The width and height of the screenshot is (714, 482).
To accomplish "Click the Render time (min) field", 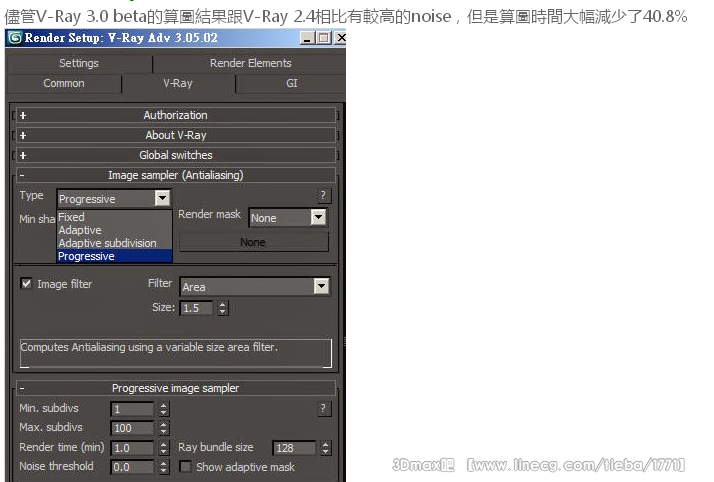I will click(133, 448).
